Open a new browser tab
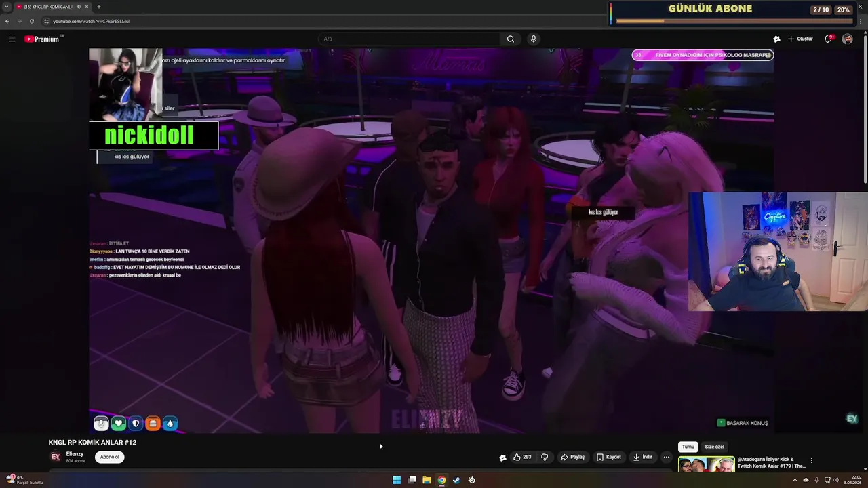 tap(99, 7)
